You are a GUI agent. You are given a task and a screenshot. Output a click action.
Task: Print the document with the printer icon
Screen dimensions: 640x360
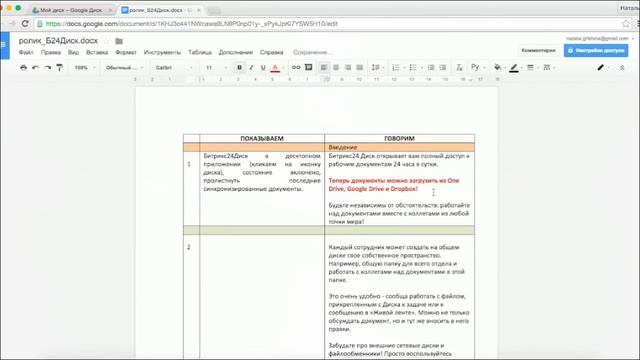pyautogui.click(x=23, y=67)
